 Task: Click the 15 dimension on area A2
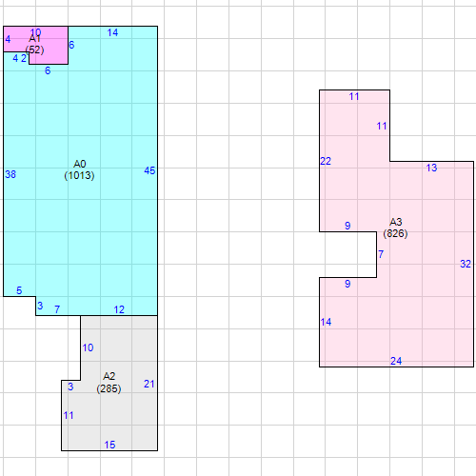109,445
